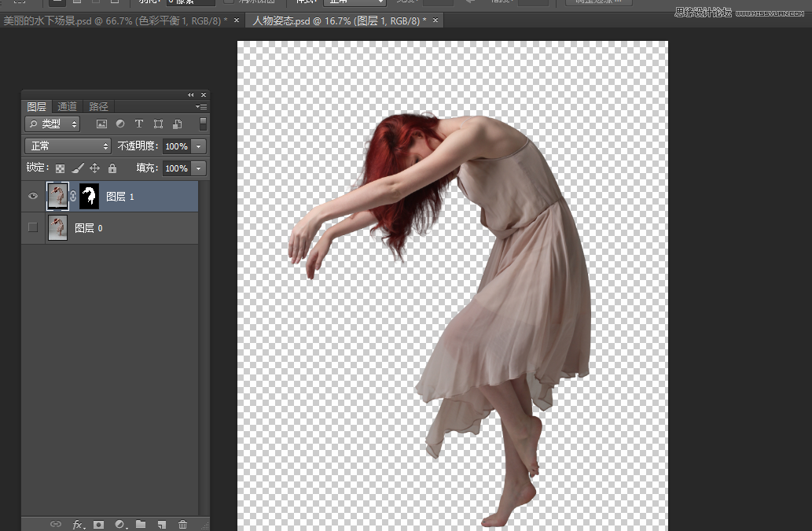Select the 图层 1 image thumbnail
This screenshot has height=531, width=812.
pyautogui.click(x=57, y=196)
